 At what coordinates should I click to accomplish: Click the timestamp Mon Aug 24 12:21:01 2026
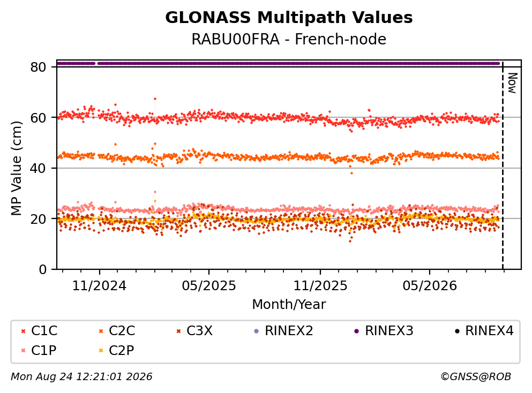tap(81, 377)
